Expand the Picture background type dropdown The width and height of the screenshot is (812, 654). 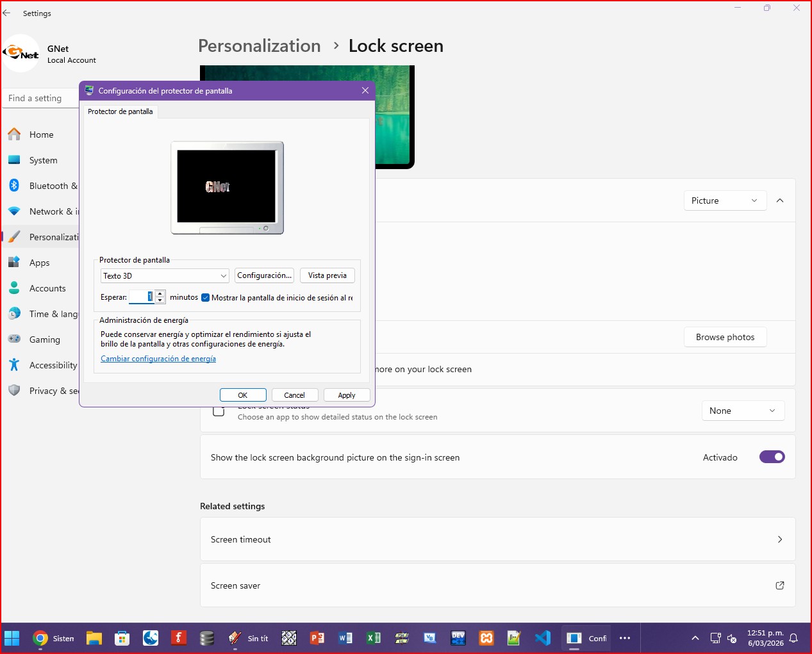[x=725, y=200]
